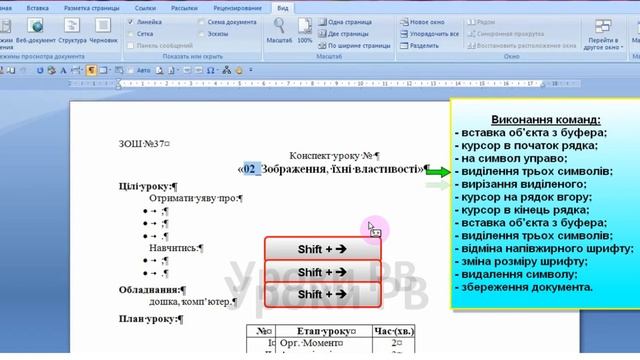Expand Перейти в другое окно dropdown

pyautogui.click(x=603, y=34)
